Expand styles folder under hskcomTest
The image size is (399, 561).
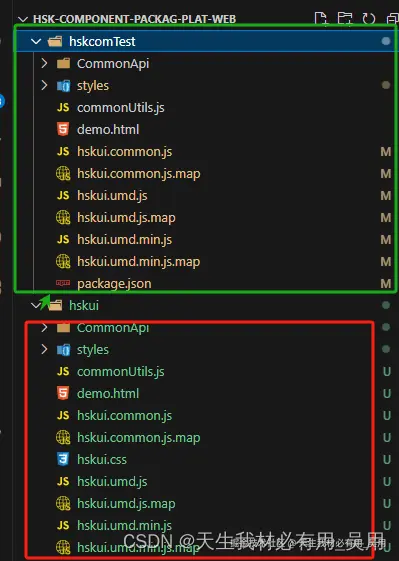(x=44, y=86)
